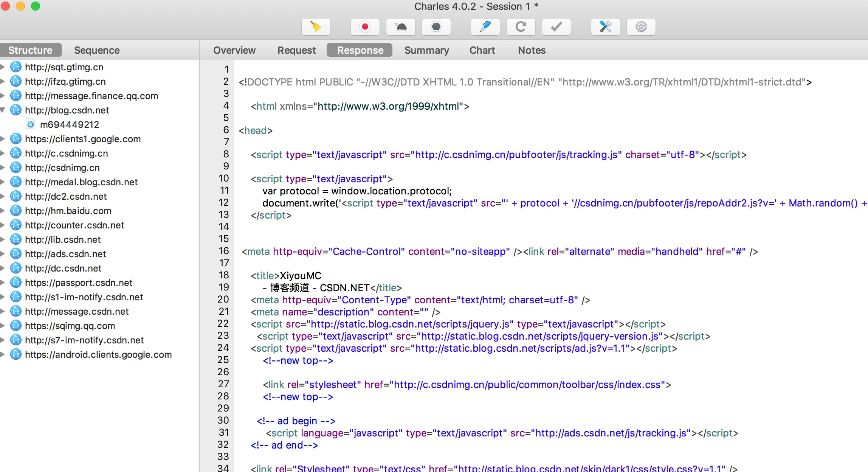Toggle the turtle Throttling icon
Viewport: 868px width, 472px height.
[400, 27]
